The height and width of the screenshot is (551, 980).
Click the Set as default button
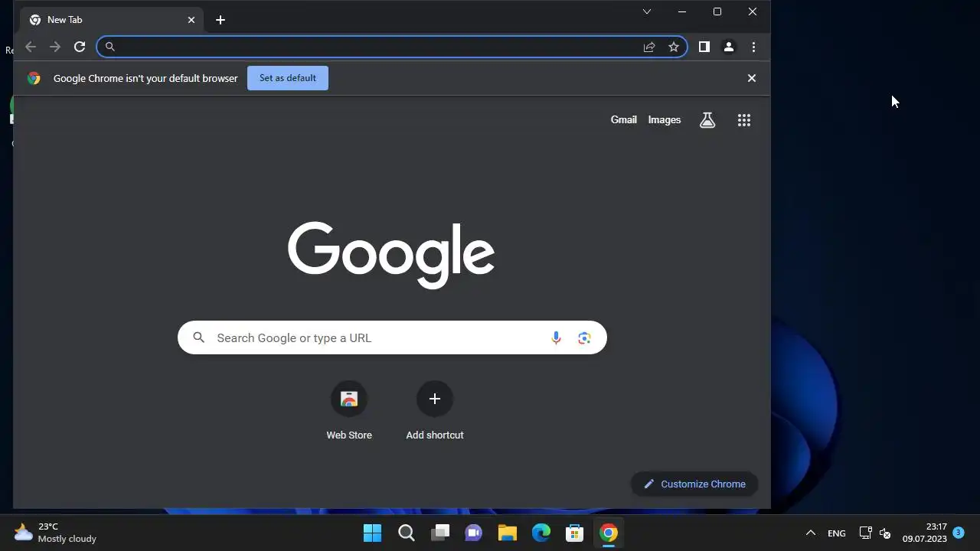[288, 78]
